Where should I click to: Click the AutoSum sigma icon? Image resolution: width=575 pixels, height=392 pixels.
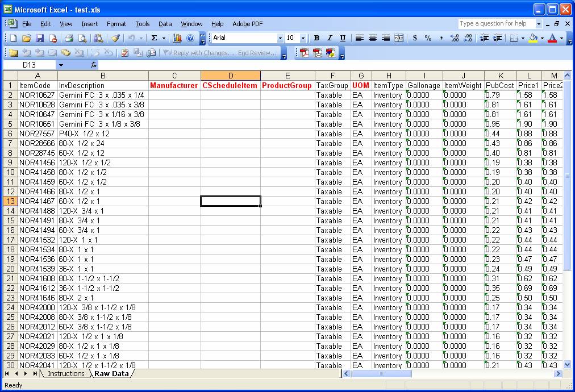[154, 38]
